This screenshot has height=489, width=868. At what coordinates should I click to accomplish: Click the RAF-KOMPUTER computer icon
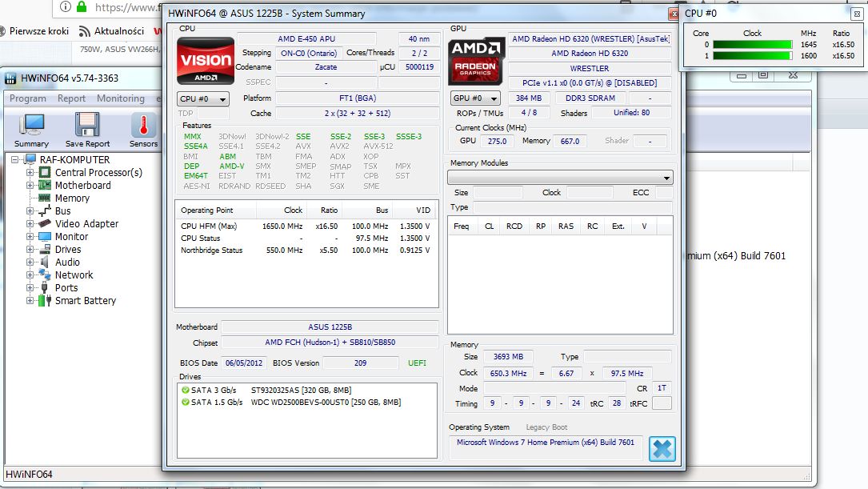[30, 159]
